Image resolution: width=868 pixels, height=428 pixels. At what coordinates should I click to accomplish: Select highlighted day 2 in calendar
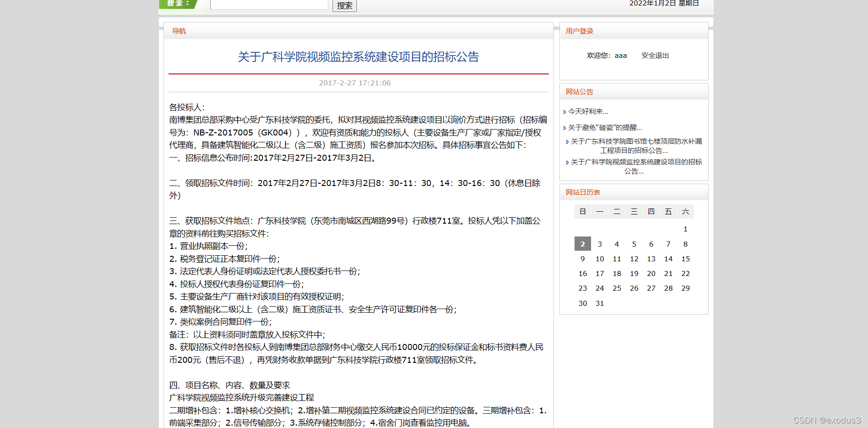tap(582, 244)
